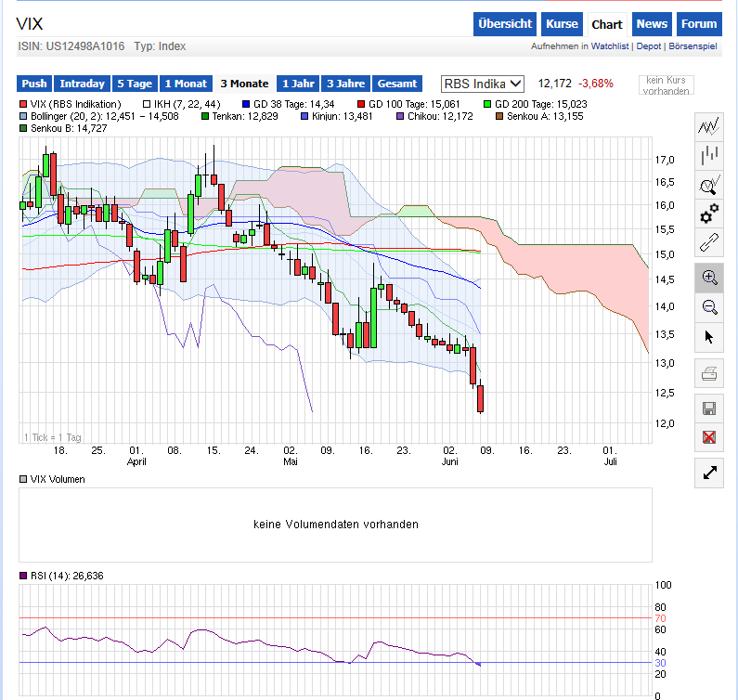The width and height of the screenshot is (738, 700).
Task: Switch to the News tab
Action: click(652, 24)
